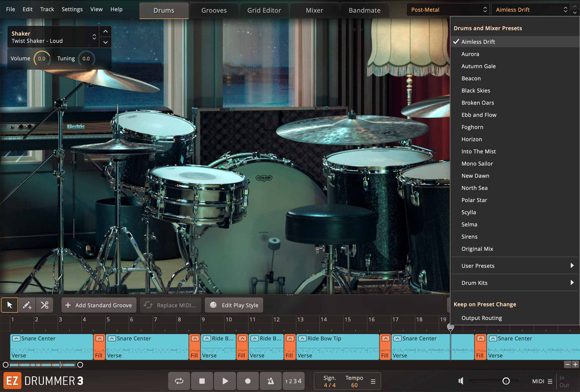Open the File menu
The image size is (580, 392).
point(11,9)
